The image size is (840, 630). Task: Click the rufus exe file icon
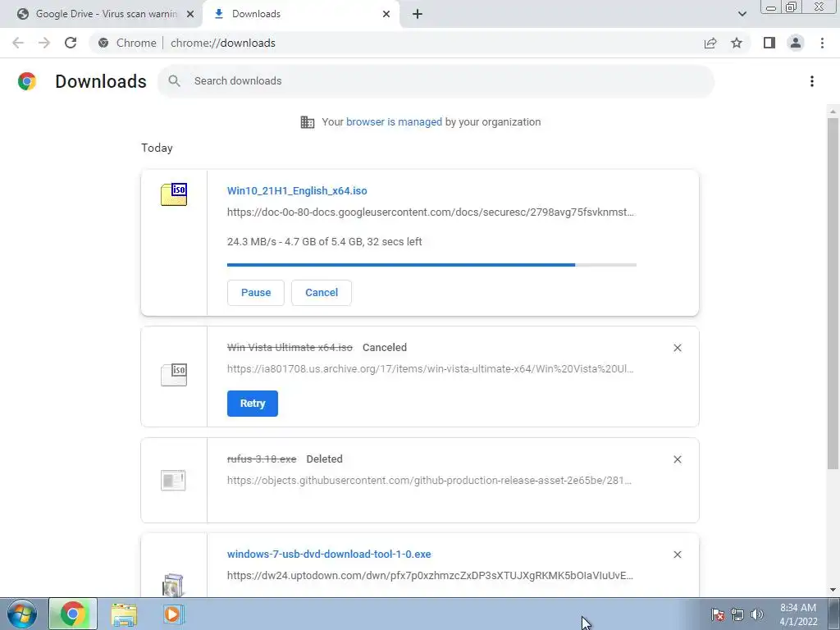(x=173, y=480)
